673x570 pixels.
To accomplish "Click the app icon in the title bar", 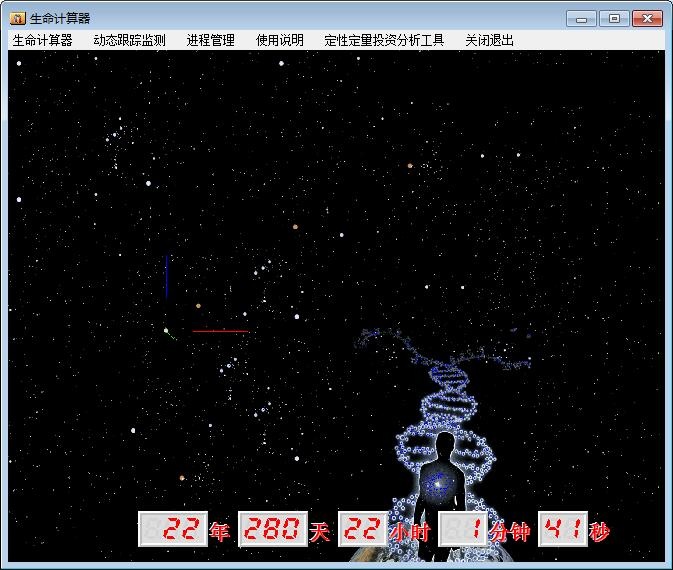I will pyautogui.click(x=18, y=18).
